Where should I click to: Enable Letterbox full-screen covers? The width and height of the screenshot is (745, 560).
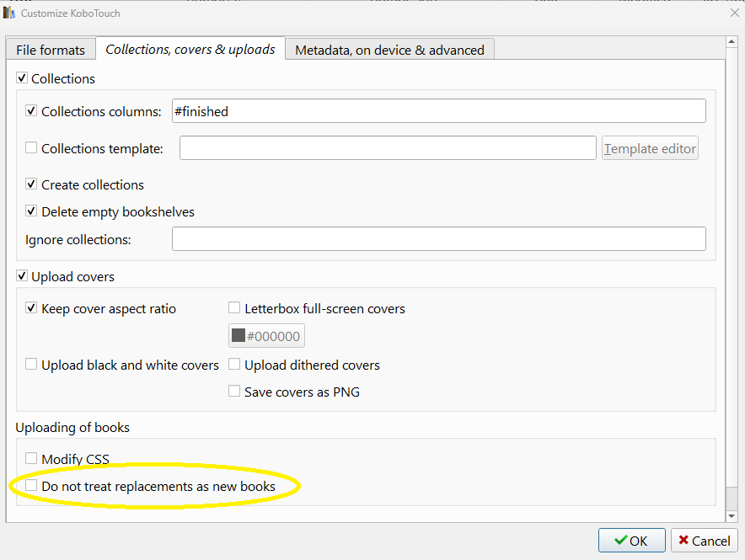(234, 308)
